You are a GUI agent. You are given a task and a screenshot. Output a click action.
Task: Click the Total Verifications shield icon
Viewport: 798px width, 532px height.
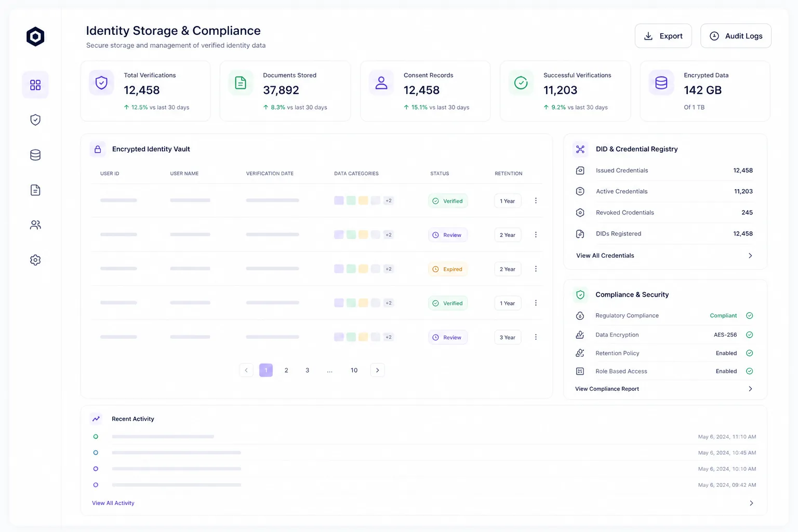pyautogui.click(x=101, y=83)
